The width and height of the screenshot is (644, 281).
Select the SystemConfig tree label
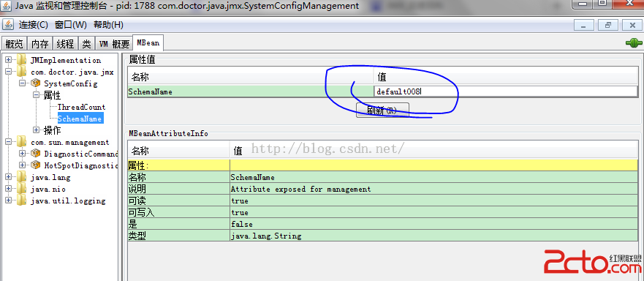click(71, 83)
